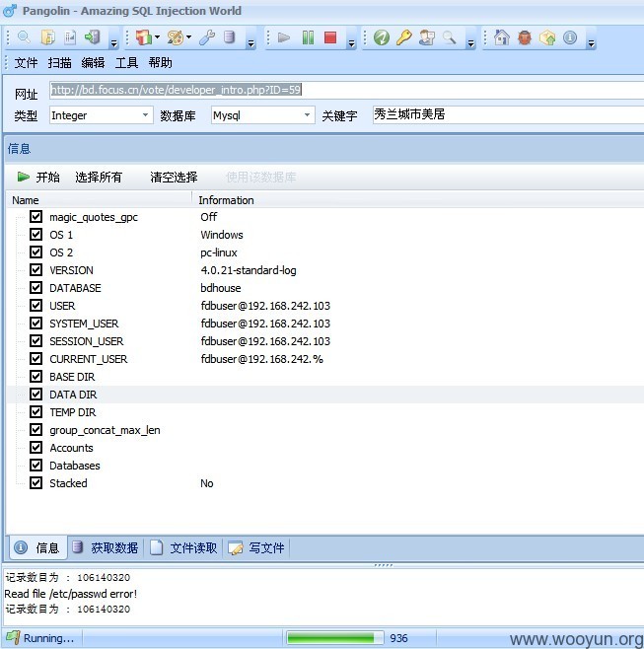This screenshot has height=649, width=644.
Task: Click the blue info circle toolbar icon
Action: click(570, 37)
